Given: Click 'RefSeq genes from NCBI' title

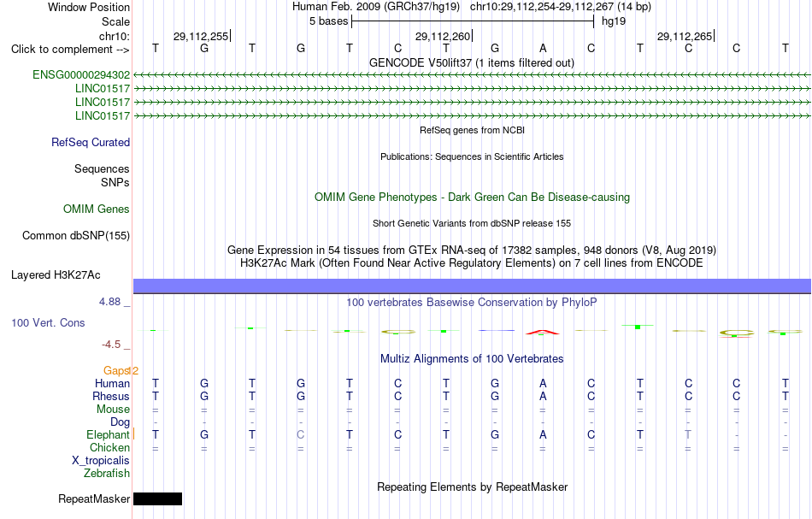Looking at the screenshot, I should [473, 131].
